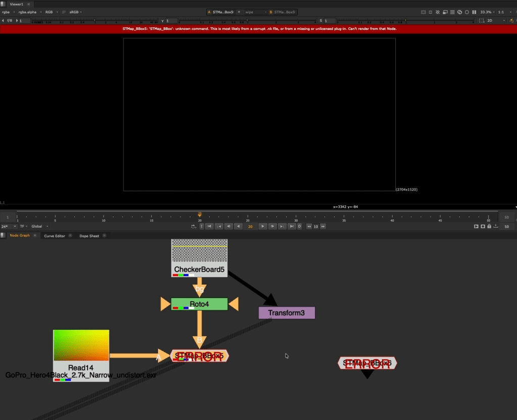517x420 pixels.
Task: Jump to next keyframe button
Action: [282, 226]
